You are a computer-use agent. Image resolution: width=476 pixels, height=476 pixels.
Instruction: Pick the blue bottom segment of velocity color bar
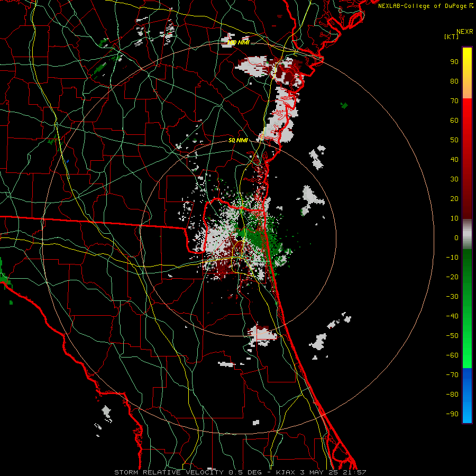467,396
